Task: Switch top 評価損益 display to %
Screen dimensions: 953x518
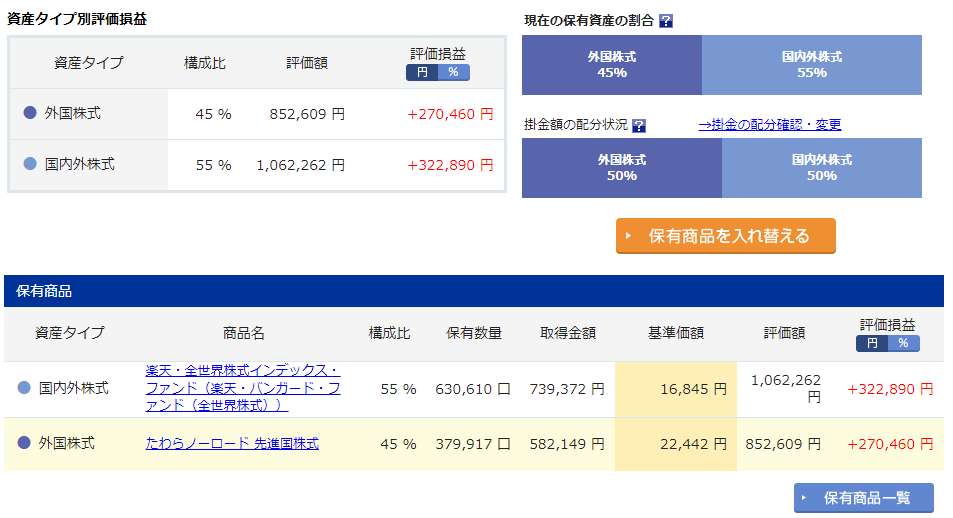Action: (453, 72)
